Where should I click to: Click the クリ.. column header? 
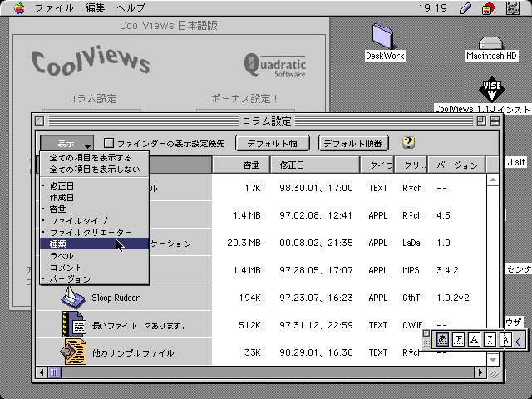tap(411, 165)
